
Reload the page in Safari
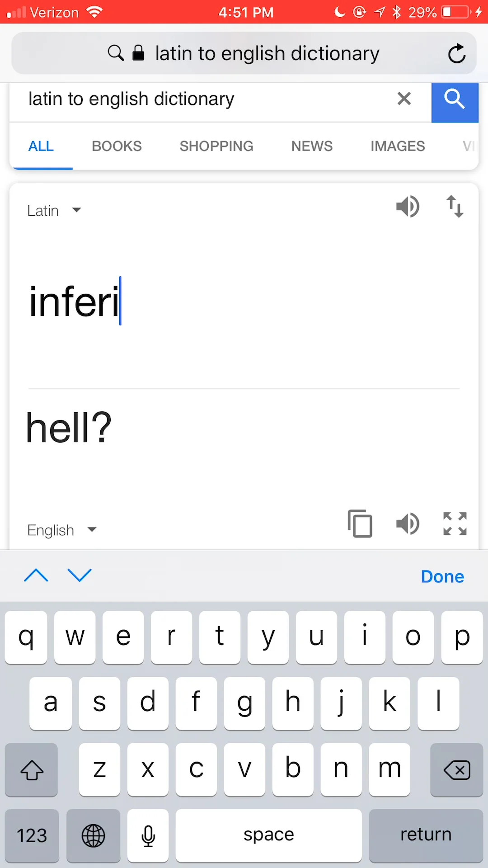(x=457, y=53)
